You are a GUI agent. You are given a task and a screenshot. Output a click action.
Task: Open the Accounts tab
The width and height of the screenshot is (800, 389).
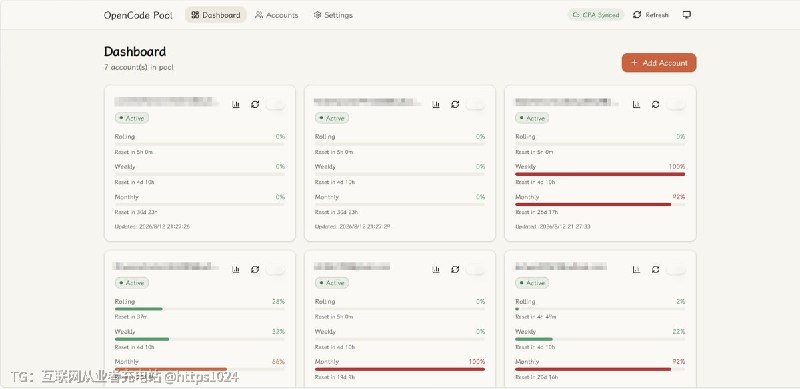[x=277, y=15]
